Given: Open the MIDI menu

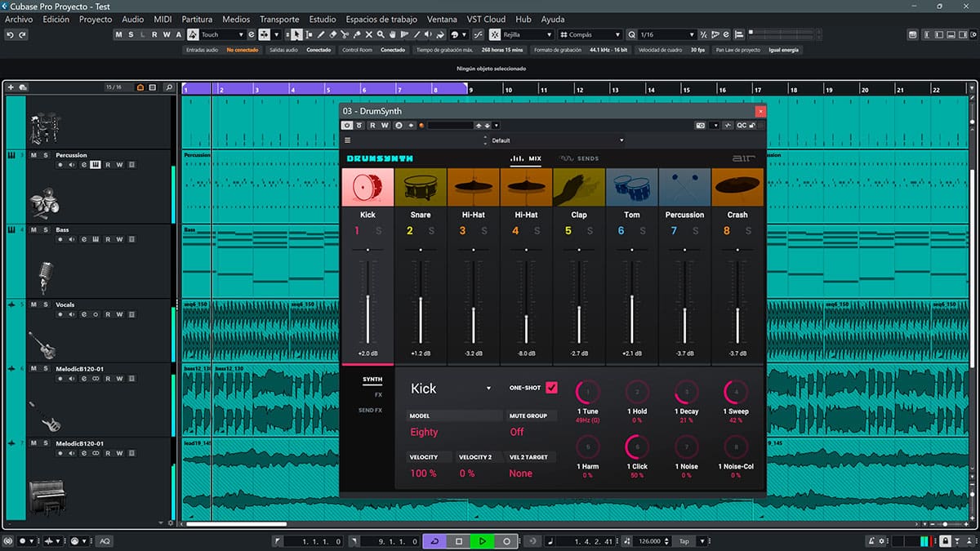Looking at the screenshot, I should tap(163, 19).
